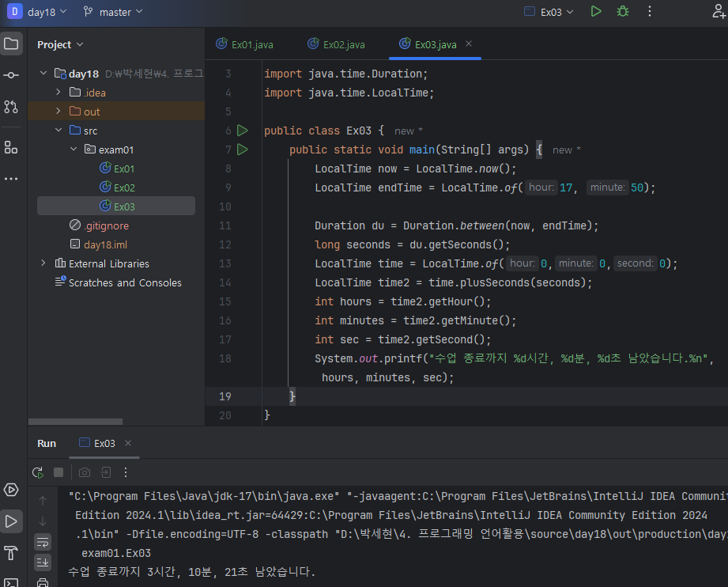This screenshot has width=728, height=587.
Task: Open the Structure tool window
Action: [11, 147]
